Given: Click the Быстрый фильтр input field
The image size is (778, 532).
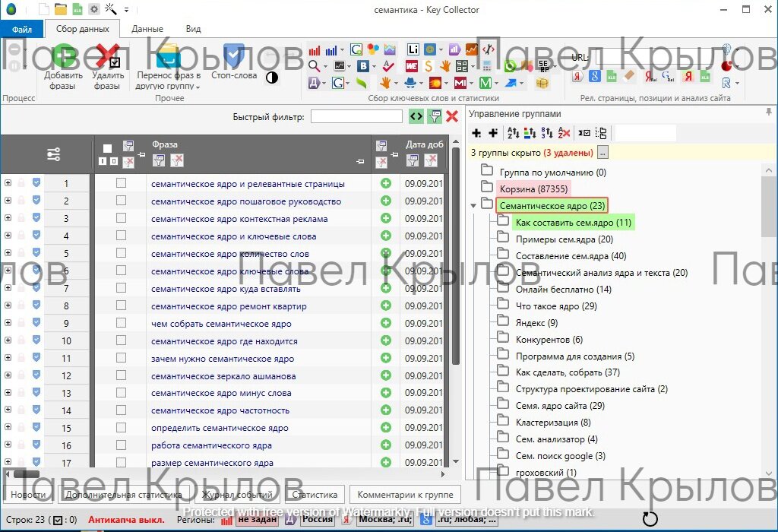Looking at the screenshot, I should click(356, 116).
